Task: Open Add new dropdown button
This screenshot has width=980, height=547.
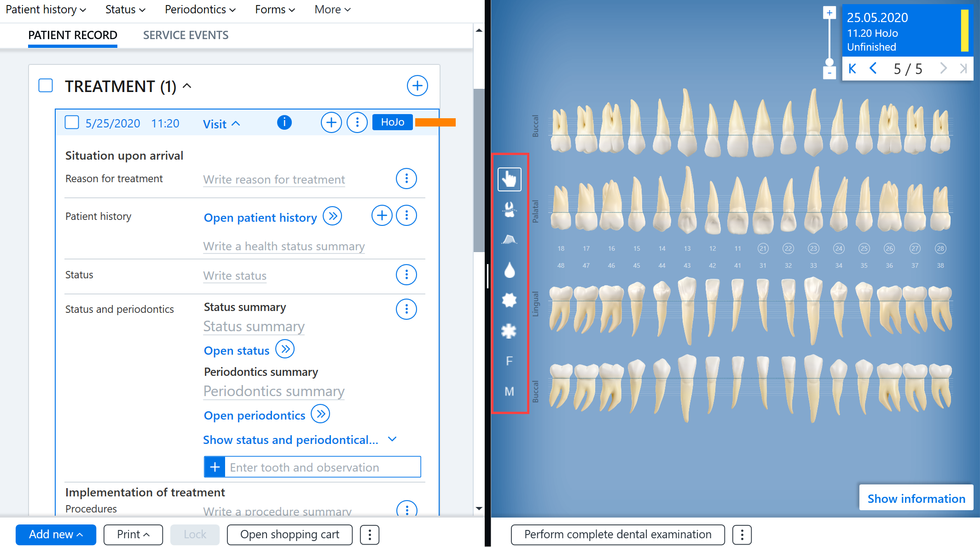Action: (56, 535)
